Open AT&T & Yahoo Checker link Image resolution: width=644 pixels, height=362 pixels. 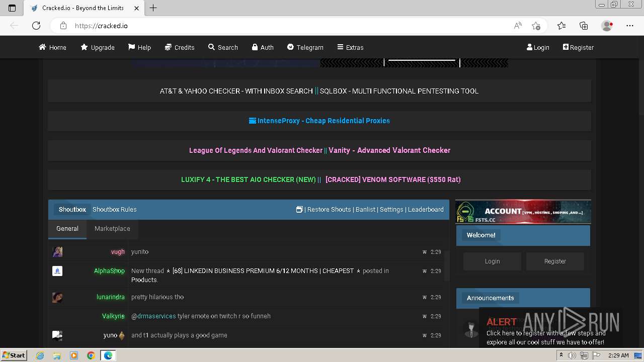tap(236, 91)
